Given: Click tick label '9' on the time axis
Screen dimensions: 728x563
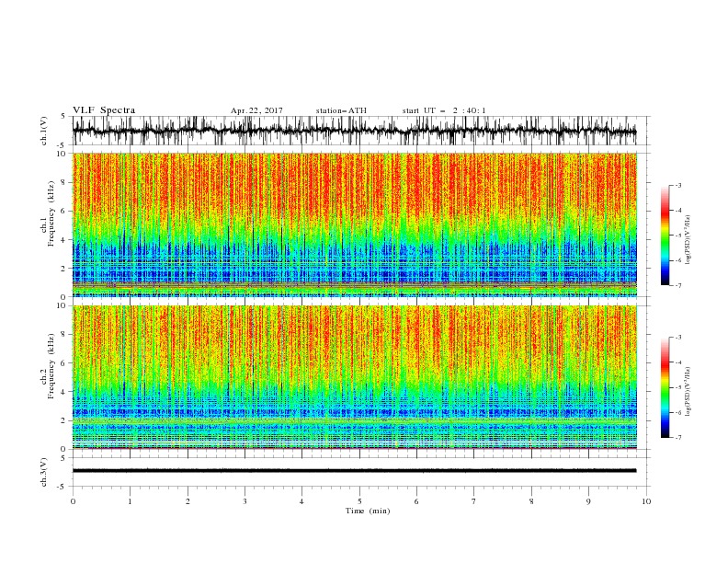Looking at the screenshot, I should [588, 501].
